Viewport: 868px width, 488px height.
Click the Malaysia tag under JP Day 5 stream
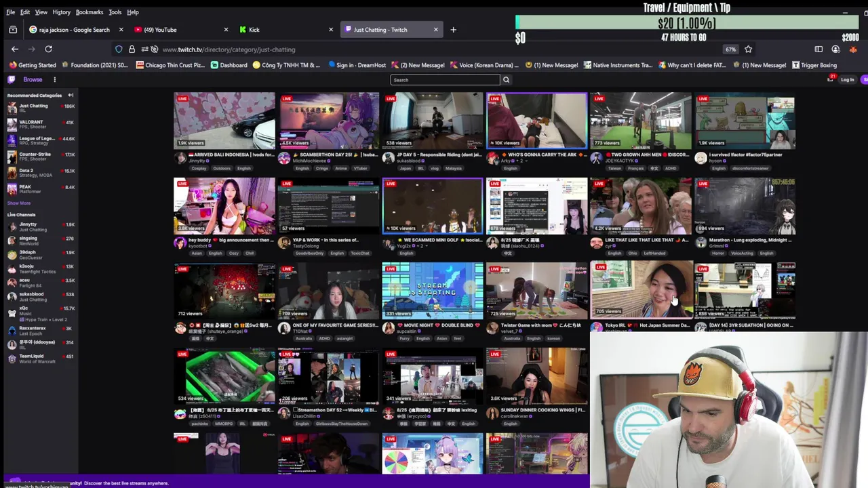click(454, 168)
